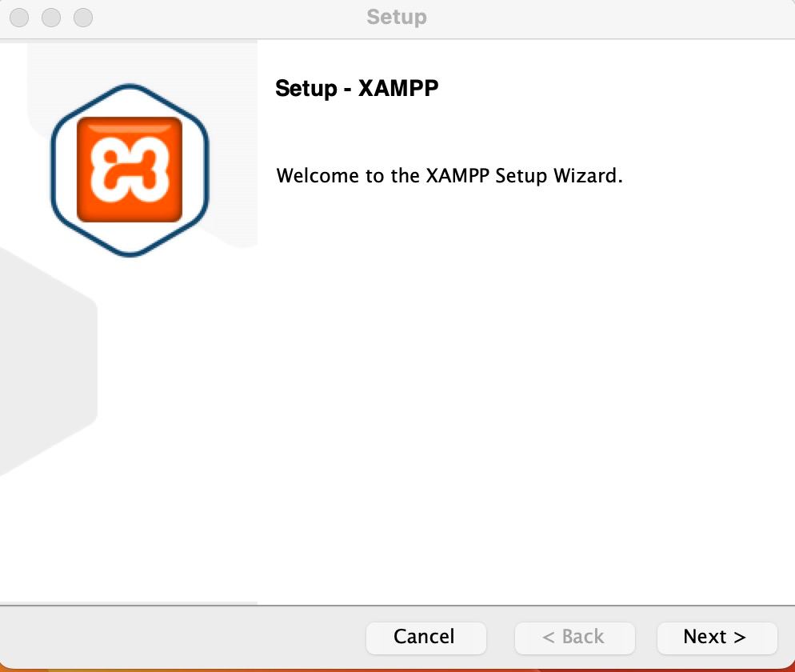
Task: Click the "Welcome to the XAMPP Setup Wizard." text
Action: tap(449, 176)
